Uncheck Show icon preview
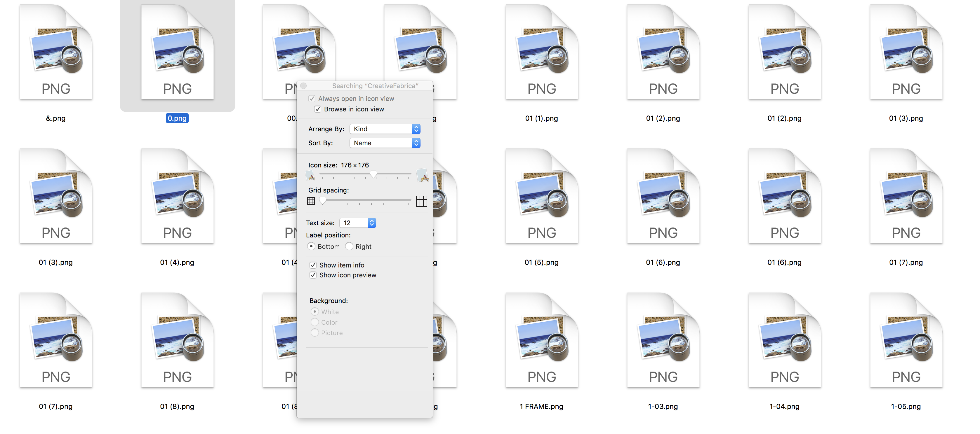Screen dimensions: 980x434 [x=313, y=275]
